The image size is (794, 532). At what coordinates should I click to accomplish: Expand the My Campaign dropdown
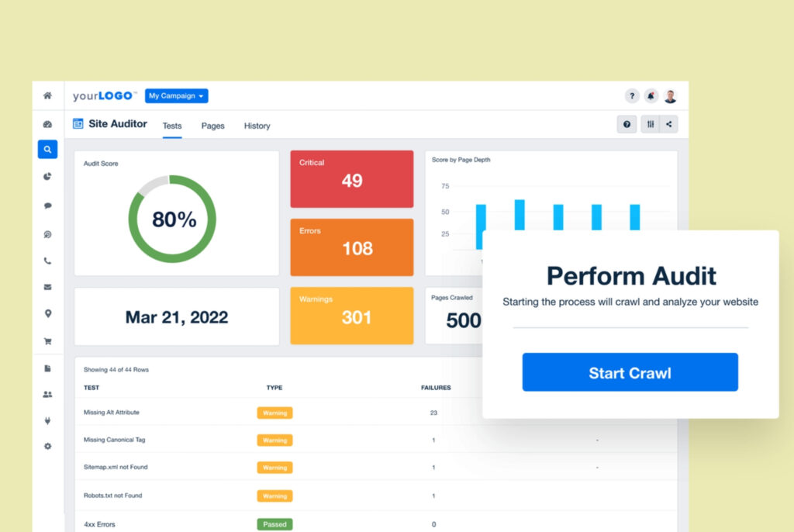click(x=176, y=96)
